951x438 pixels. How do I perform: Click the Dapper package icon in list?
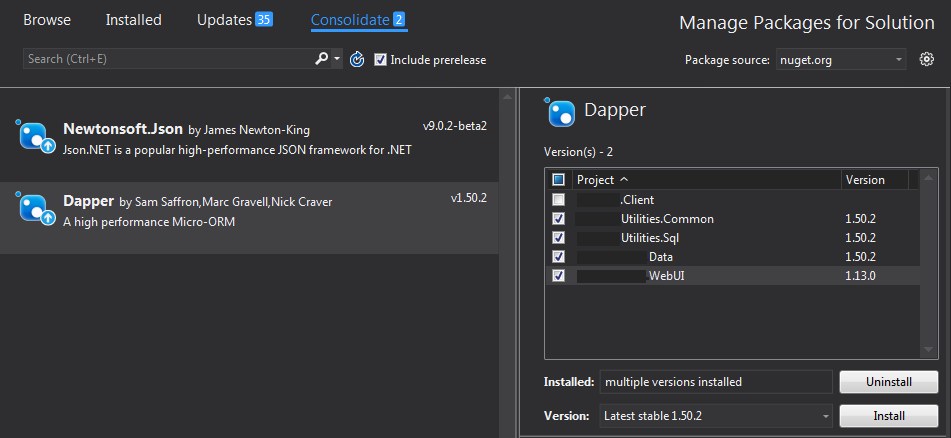36,209
